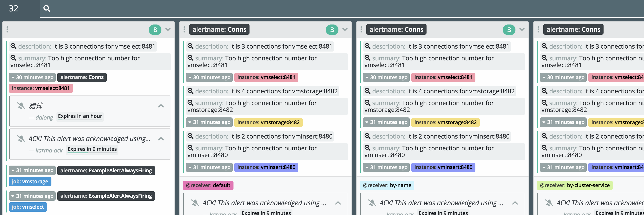Viewport: 644px width, 215px height.
Task: Click alertname: Conns header label in default receiver group
Action: tap(219, 30)
